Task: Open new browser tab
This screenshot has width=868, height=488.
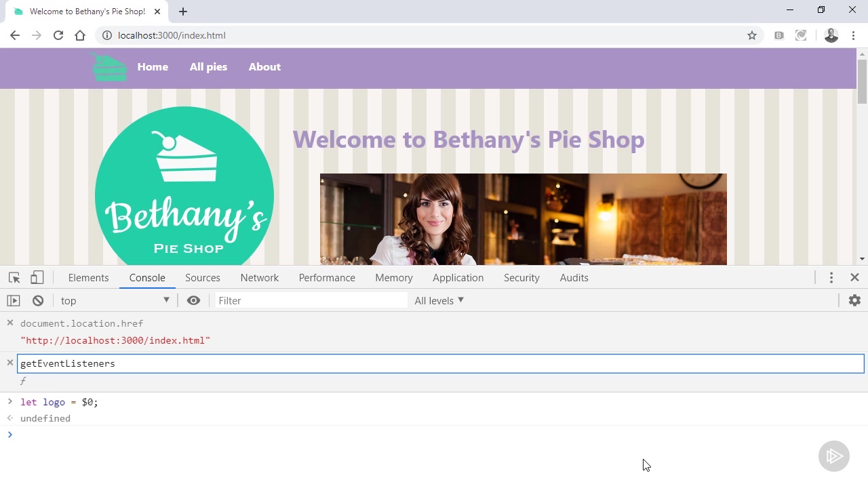Action: coord(183,12)
